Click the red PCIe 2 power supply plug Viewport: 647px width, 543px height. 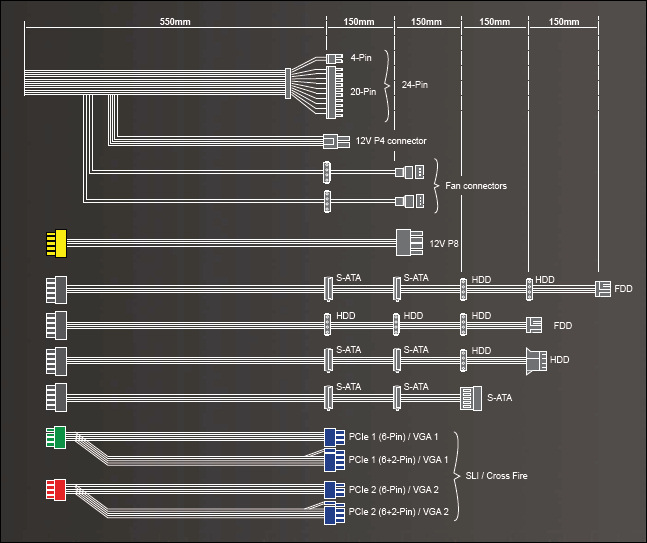click(56, 489)
